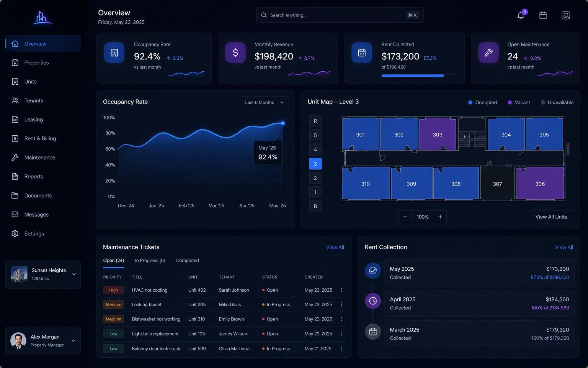
Task: Select floor 1 in the level selector
Action: pyautogui.click(x=315, y=192)
